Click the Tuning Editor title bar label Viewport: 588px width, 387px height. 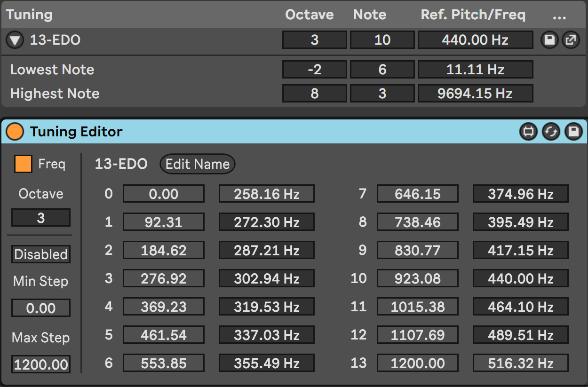[x=76, y=132]
